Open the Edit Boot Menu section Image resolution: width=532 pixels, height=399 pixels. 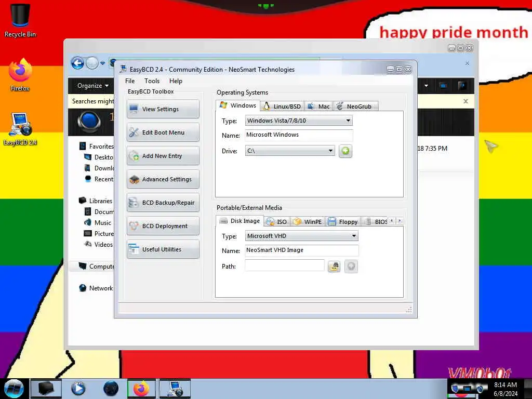[x=163, y=132]
